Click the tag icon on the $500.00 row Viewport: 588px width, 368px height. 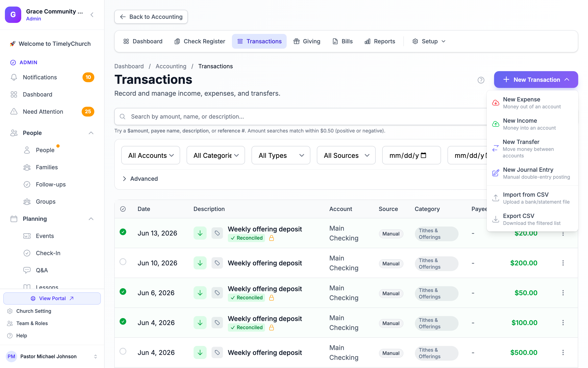217,352
